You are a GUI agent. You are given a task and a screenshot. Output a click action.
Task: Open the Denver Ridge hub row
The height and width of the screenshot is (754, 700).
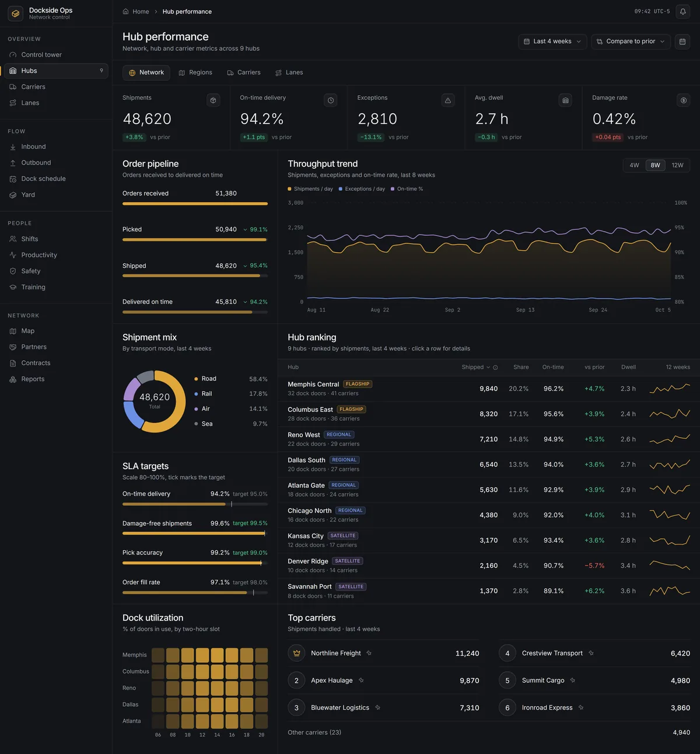[x=489, y=565]
